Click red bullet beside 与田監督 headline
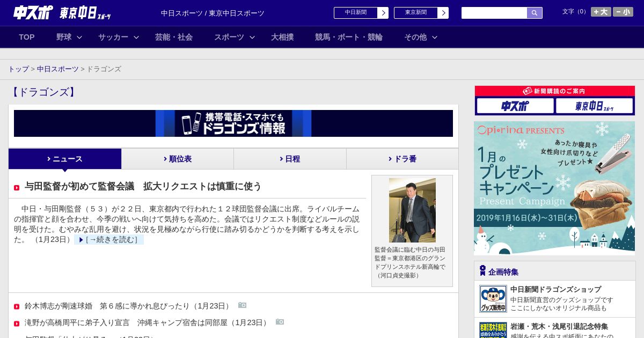 (x=17, y=188)
